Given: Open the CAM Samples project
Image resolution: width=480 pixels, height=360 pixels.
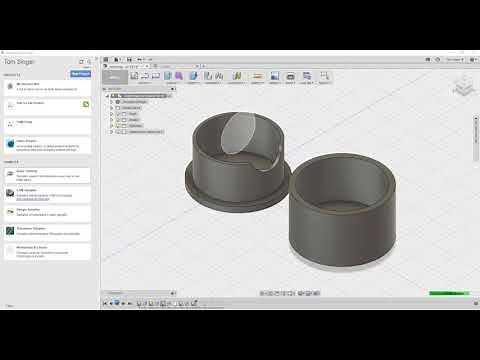Looking at the screenshot, I should point(47,194).
